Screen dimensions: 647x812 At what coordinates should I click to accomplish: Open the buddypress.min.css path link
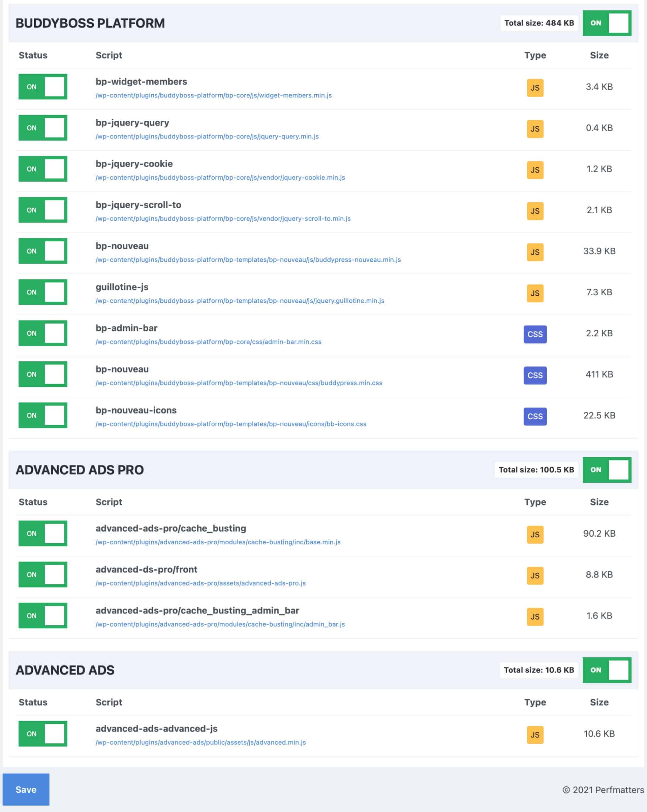point(239,383)
